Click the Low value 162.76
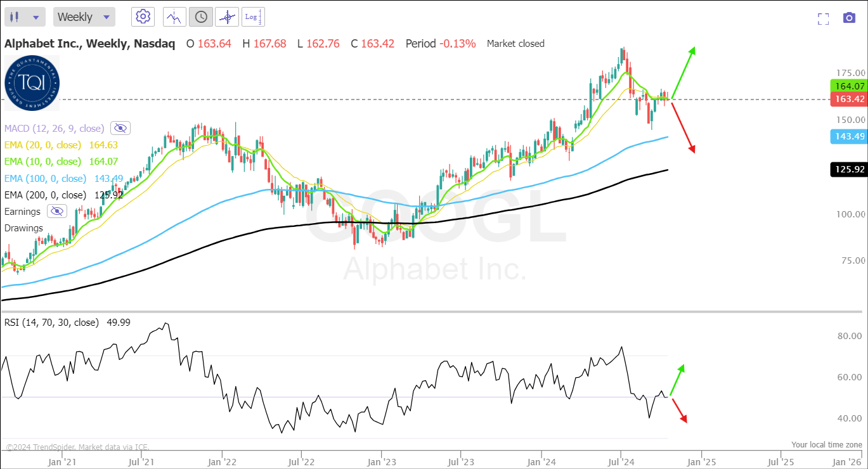The width and height of the screenshot is (868, 469). click(323, 44)
